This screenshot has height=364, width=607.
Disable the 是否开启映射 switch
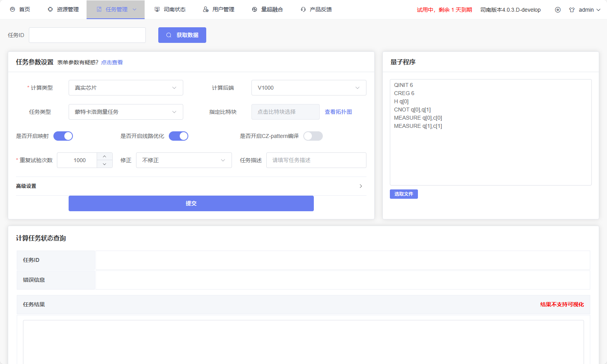63,136
